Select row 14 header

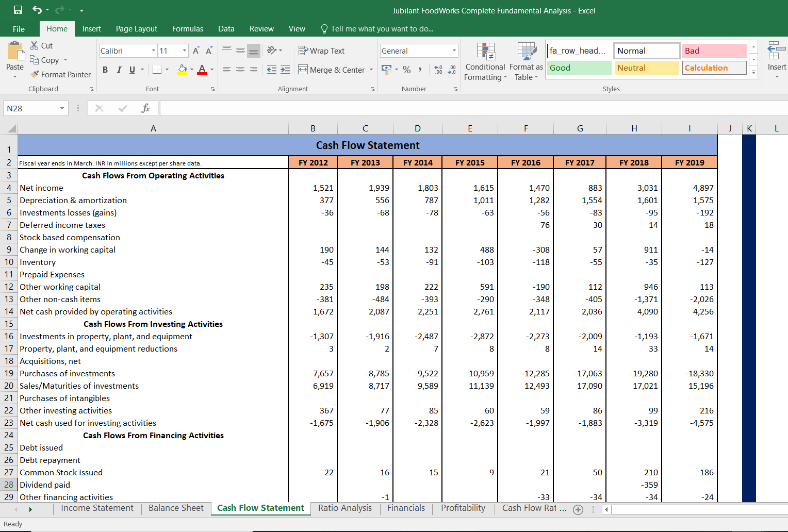coord(9,311)
